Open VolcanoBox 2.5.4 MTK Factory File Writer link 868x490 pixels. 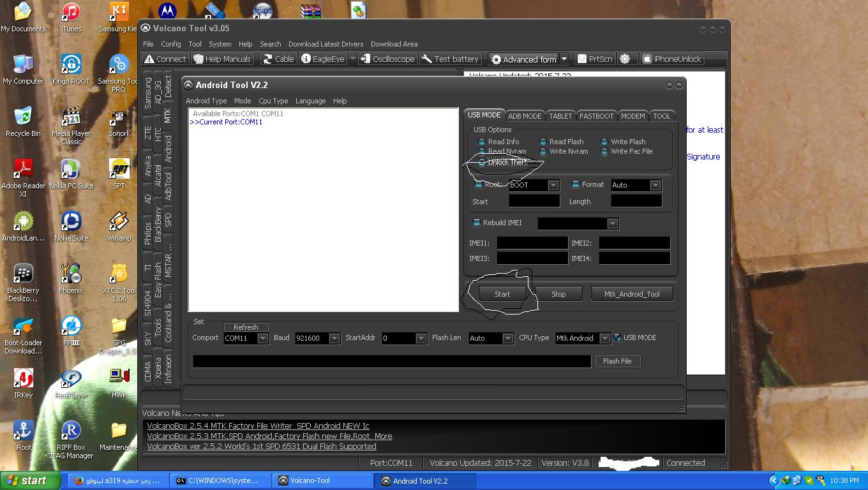click(258, 426)
